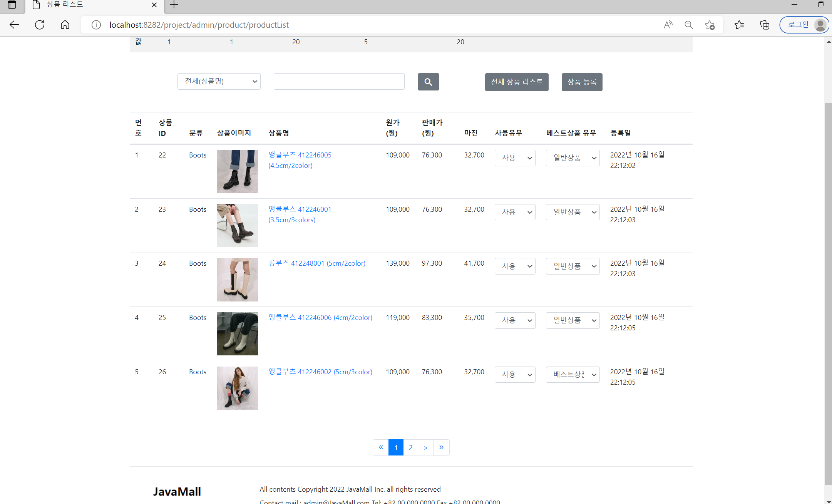Jump to last page with » arrow
The width and height of the screenshot is (832, 504).
pos(441,447)
